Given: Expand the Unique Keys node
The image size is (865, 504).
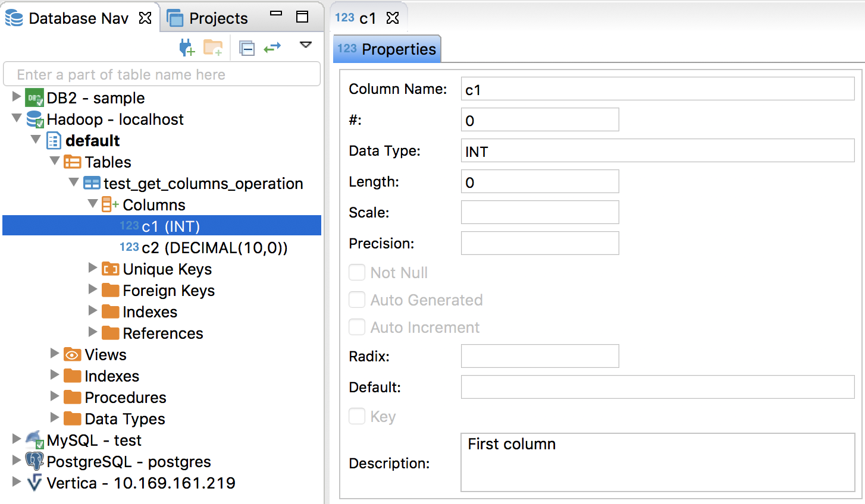Looking at the screenshot, I should 93,268.
